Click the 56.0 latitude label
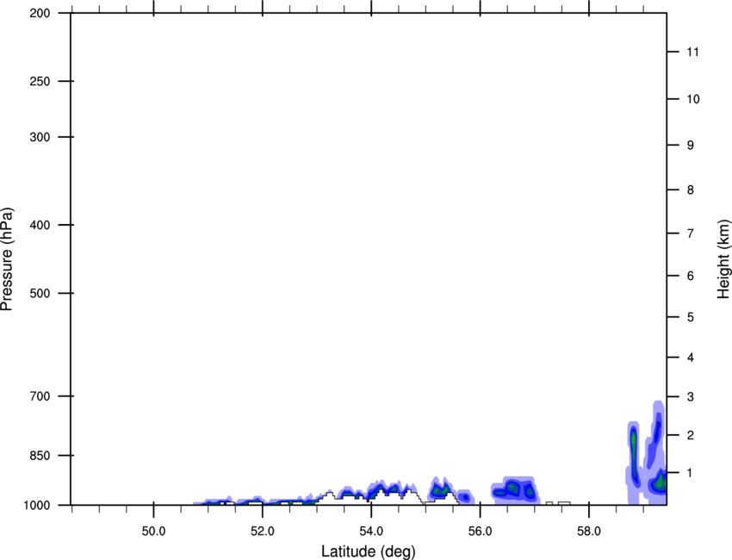 (x=480, y=532)
